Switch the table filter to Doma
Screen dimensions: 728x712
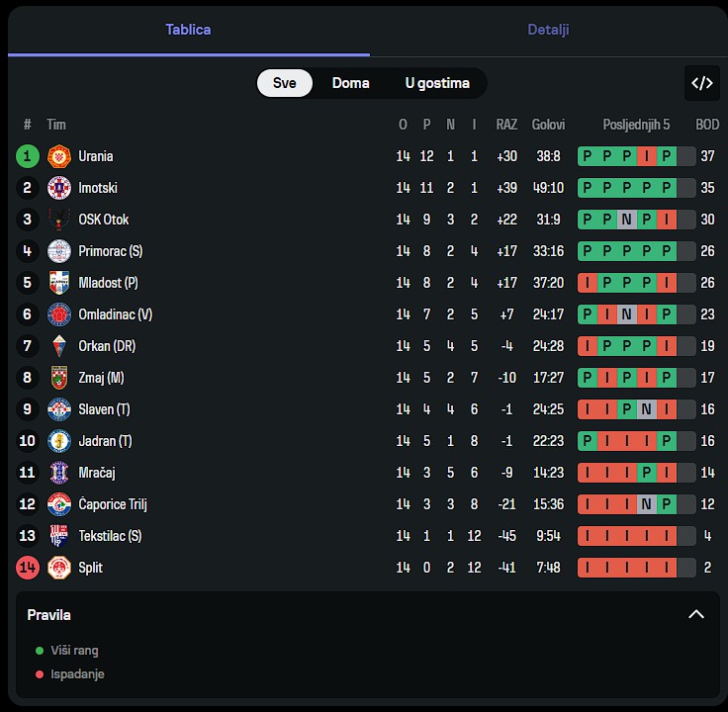(x=350, y=83)
